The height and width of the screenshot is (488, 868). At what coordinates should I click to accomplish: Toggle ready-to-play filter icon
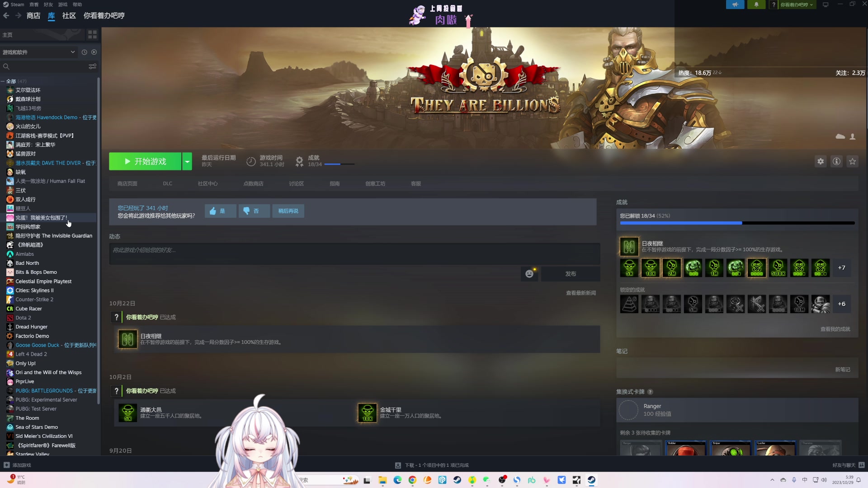coord(94,52)
